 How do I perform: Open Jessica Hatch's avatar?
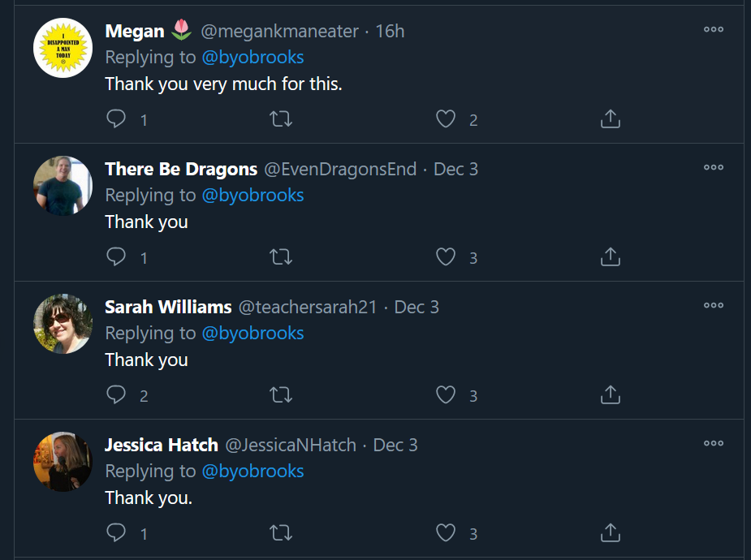click(x=63, y=462)
